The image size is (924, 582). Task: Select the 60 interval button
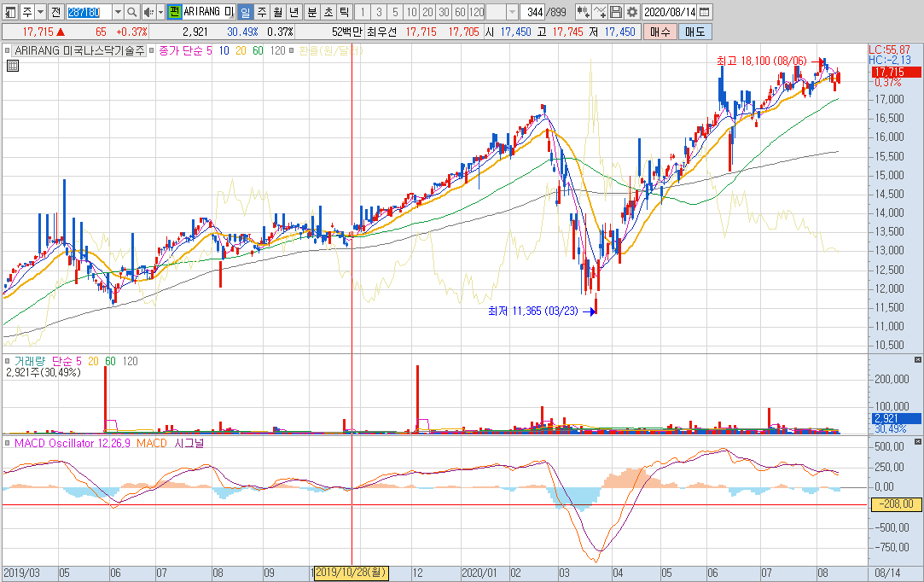(460, 12)
